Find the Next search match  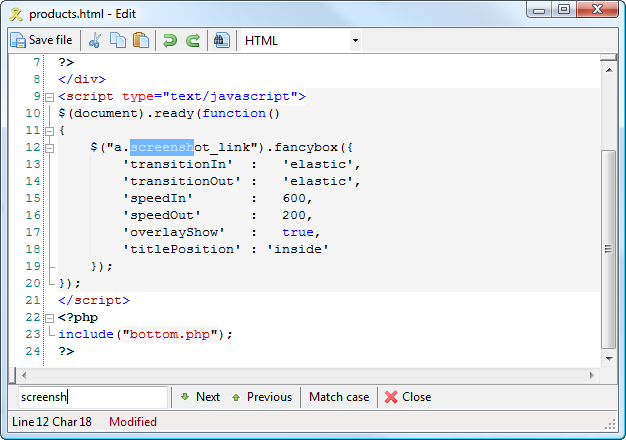[x=199, y=397]
